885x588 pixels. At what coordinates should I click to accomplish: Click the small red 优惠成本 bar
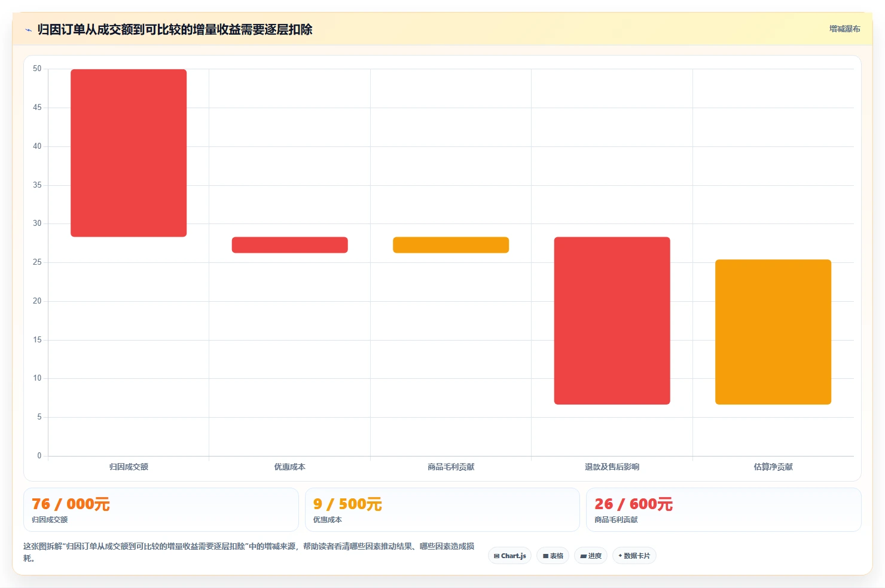click(290, 245)
